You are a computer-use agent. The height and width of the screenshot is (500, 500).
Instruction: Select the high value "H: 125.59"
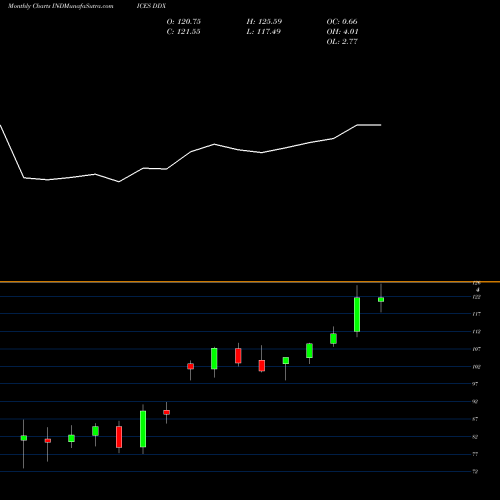[264, 22]
